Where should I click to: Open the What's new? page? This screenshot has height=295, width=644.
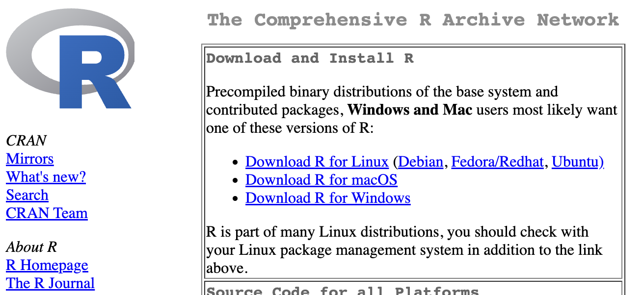point(46,177)
